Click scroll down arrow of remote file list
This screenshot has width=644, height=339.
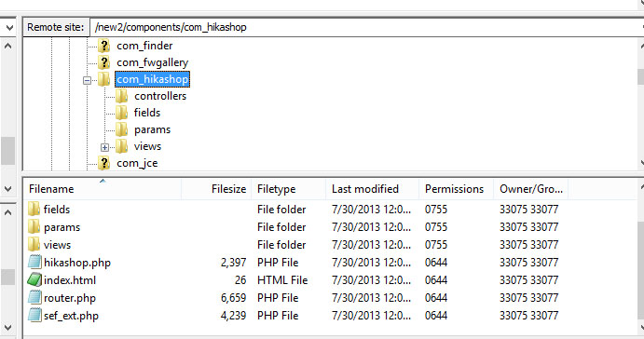pyautogui.click(x=641, y=327)
